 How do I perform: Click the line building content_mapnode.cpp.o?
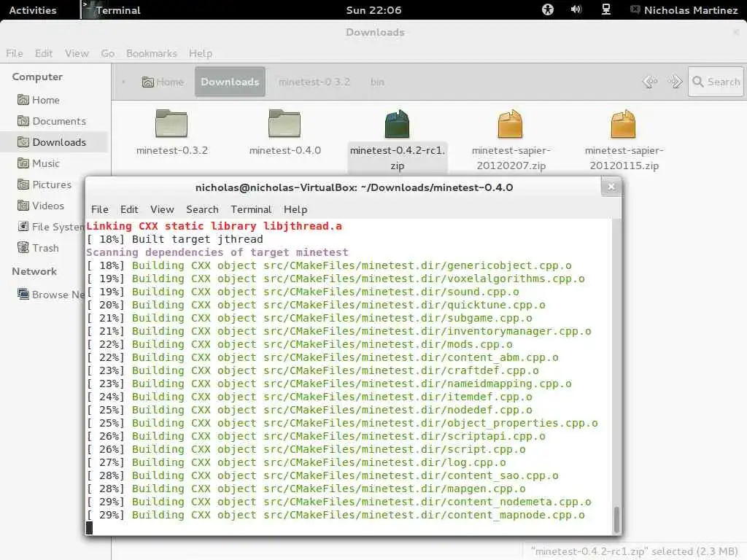pos(336,515)
